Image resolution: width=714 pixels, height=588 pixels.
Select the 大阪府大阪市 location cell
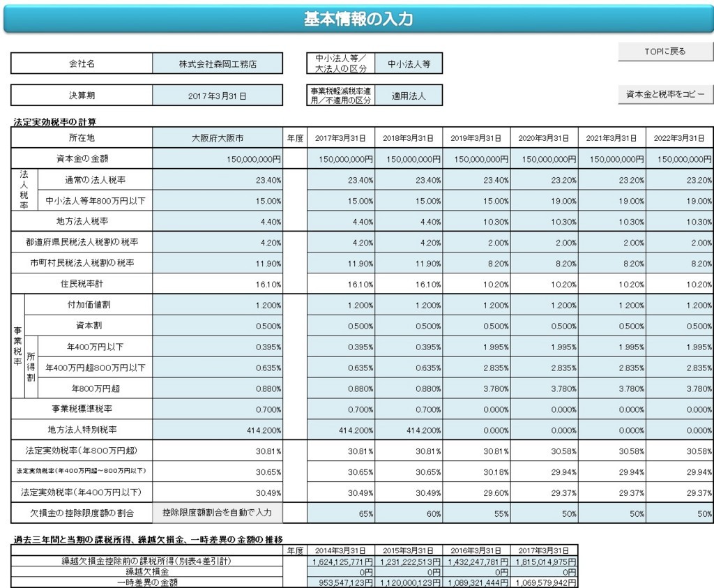[218, 138]
